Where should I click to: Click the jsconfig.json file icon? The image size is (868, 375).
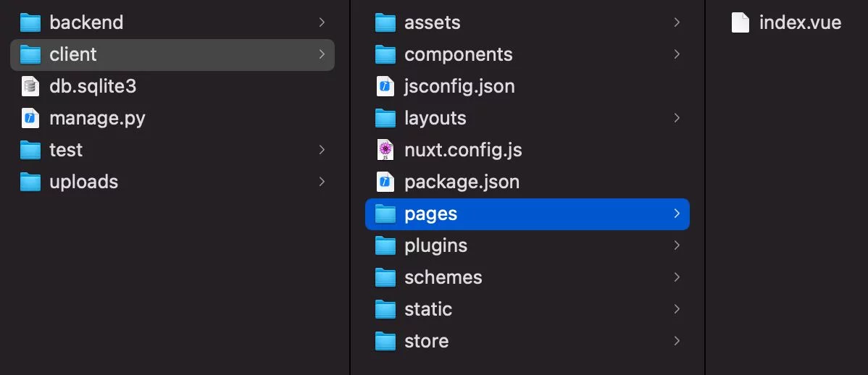385,86
